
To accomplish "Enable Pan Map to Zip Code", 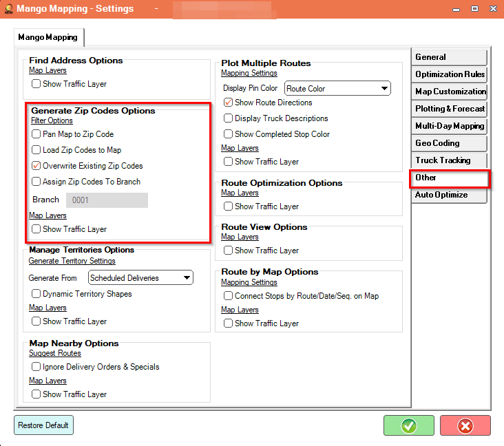I will point(36,134).
